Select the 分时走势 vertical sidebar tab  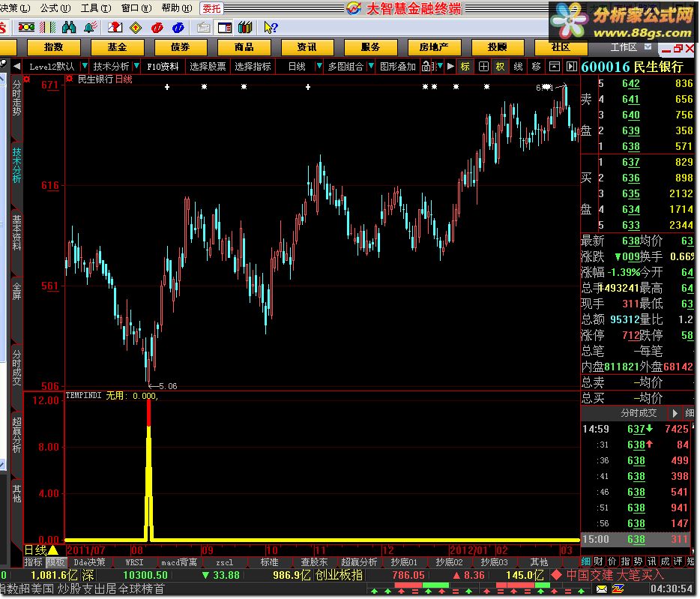[16, 97]
